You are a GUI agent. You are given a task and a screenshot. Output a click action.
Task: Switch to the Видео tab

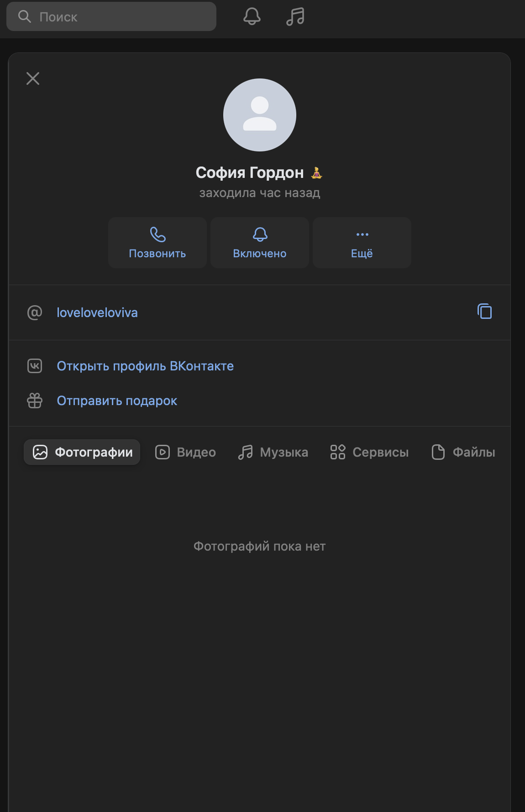[186, 452]
